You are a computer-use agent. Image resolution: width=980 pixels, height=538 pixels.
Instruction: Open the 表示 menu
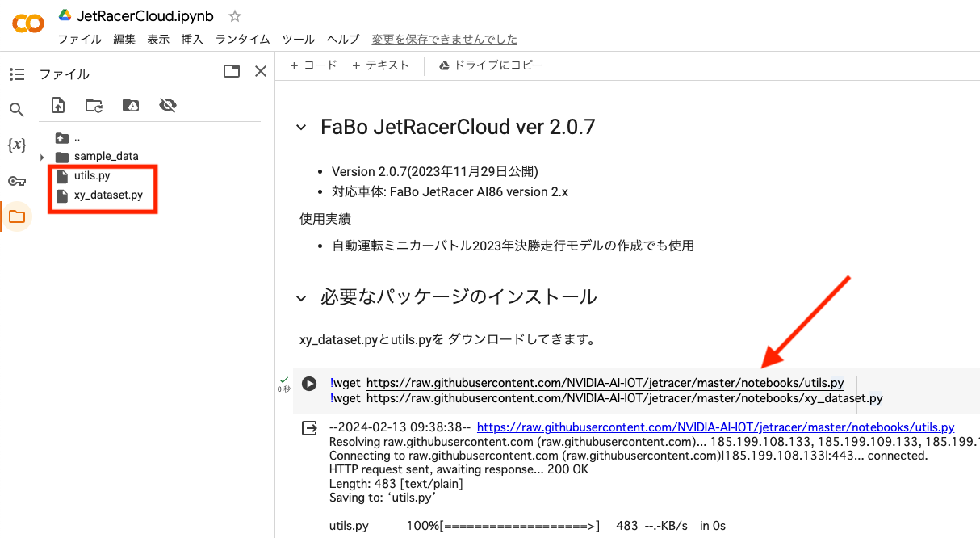click(158, 39)
